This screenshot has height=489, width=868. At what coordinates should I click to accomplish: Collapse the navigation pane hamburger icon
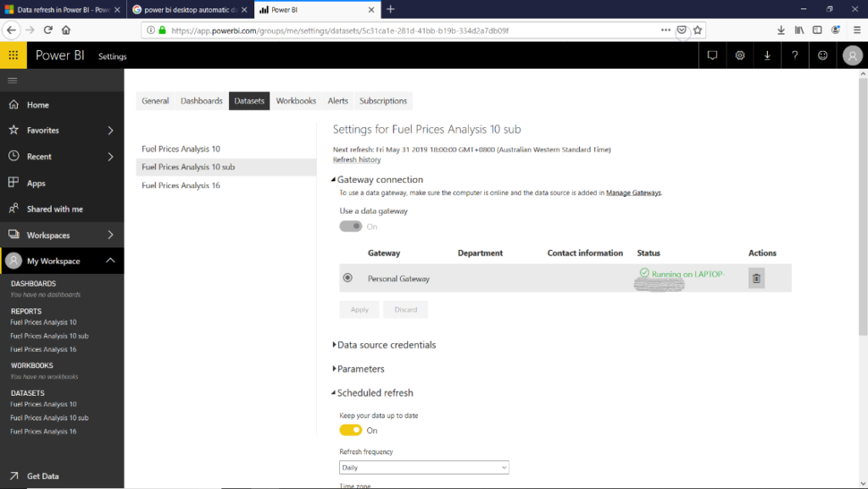click(x=13, y=81)
